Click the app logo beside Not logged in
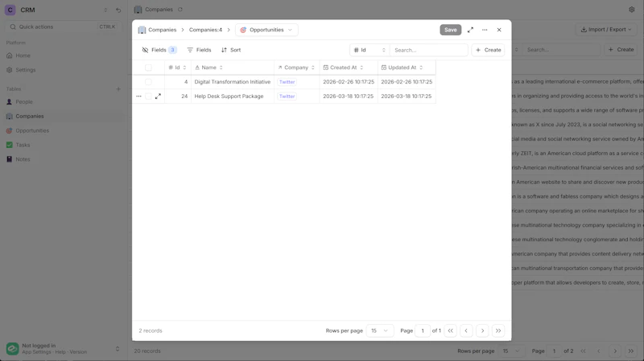This screenshot has width=644, height=361. (x=12, y=349)
